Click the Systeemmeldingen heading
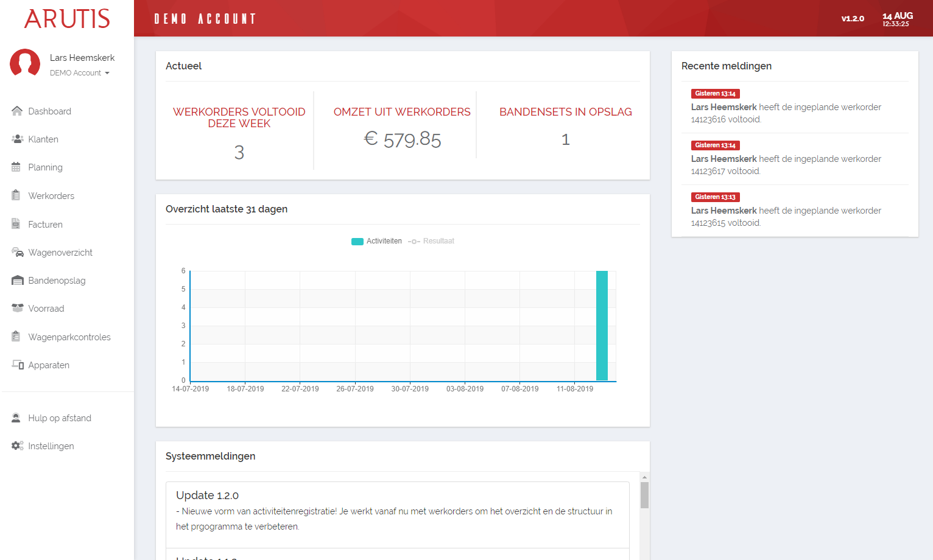Image resolution: width=933 pixels, height=560 pixels. click(x=211, y=456)
